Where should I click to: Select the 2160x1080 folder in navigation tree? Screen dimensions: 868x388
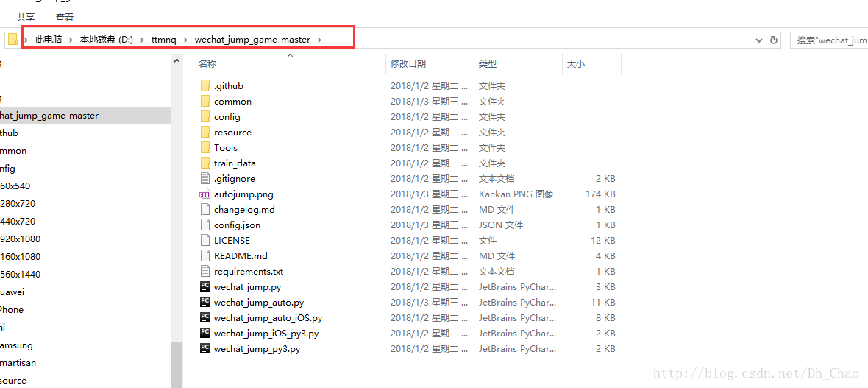20,257
